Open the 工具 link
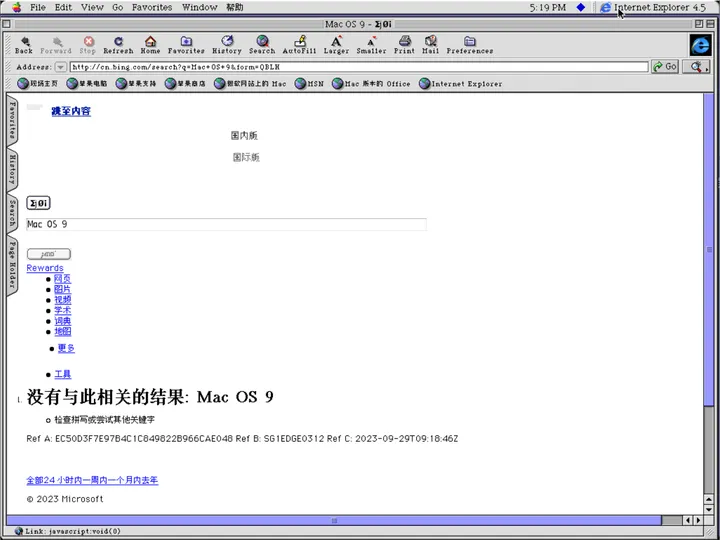The height and width of the screenshot is (540, 720). (x=62, y=374)
